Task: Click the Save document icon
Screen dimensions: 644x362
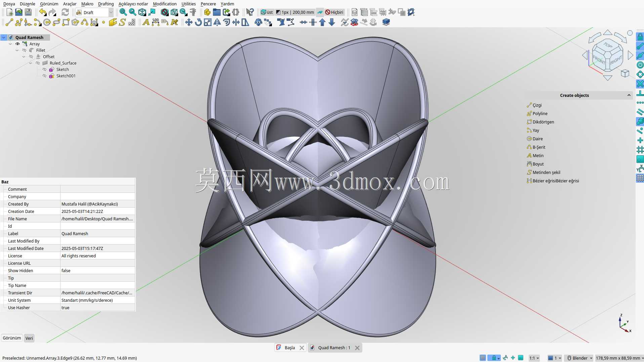Action: click(x=28, y=12)
